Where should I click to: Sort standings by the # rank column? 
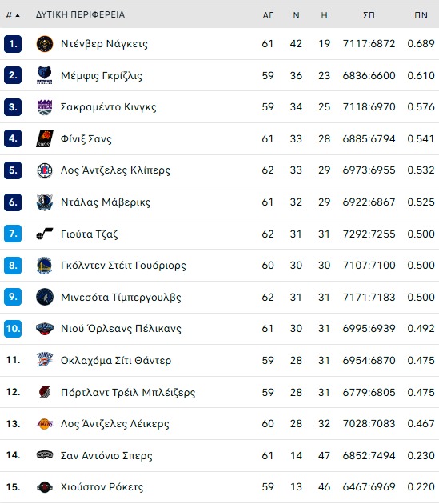click(13, 15)
